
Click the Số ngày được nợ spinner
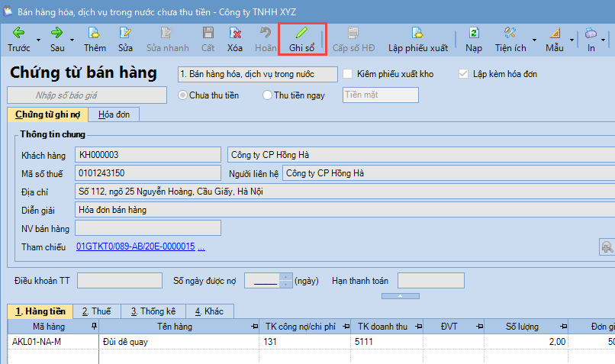coord(286,281)
